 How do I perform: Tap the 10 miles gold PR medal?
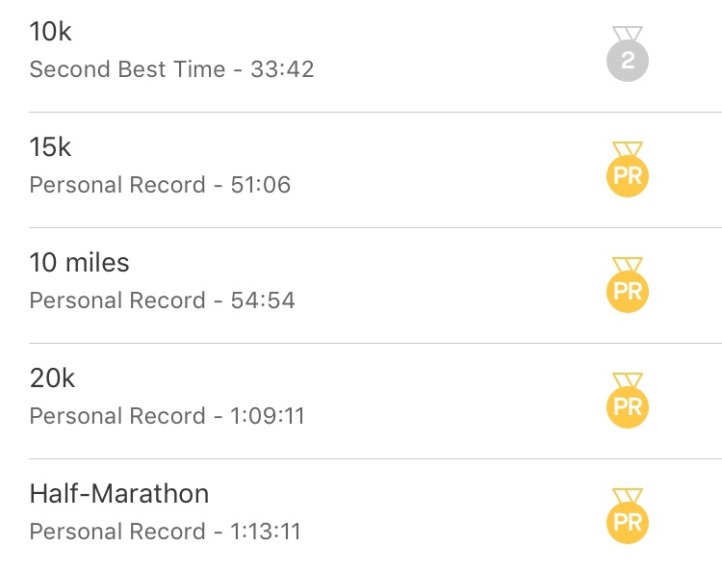(627, 290)
